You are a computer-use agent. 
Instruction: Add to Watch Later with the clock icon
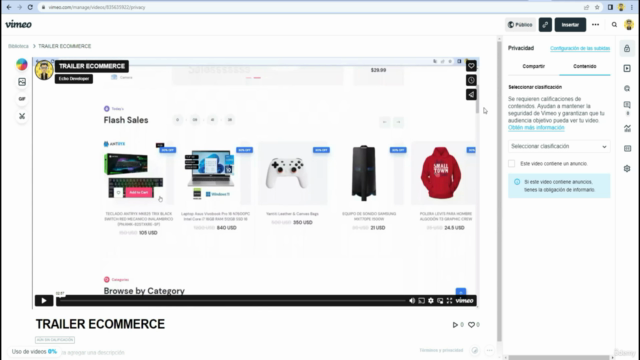click(x=471, y=80)
